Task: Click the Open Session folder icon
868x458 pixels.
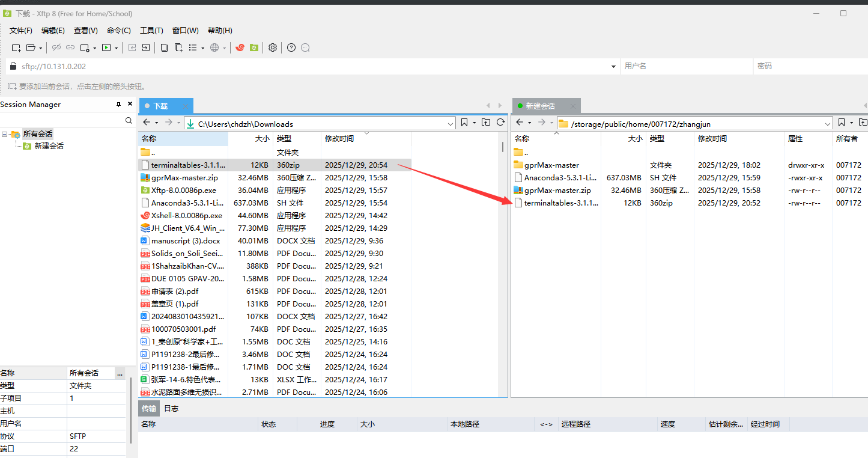Action: click(31, 47)
